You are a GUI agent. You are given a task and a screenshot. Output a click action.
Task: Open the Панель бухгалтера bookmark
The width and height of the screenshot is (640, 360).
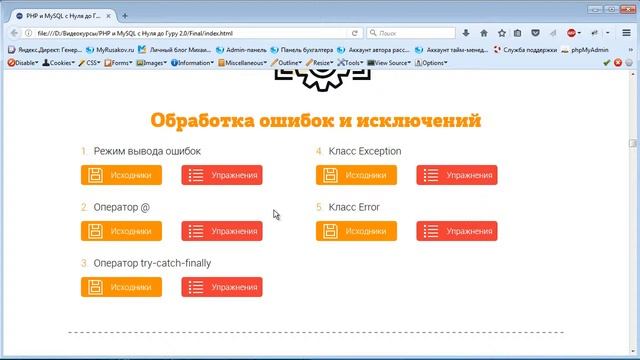302,50
